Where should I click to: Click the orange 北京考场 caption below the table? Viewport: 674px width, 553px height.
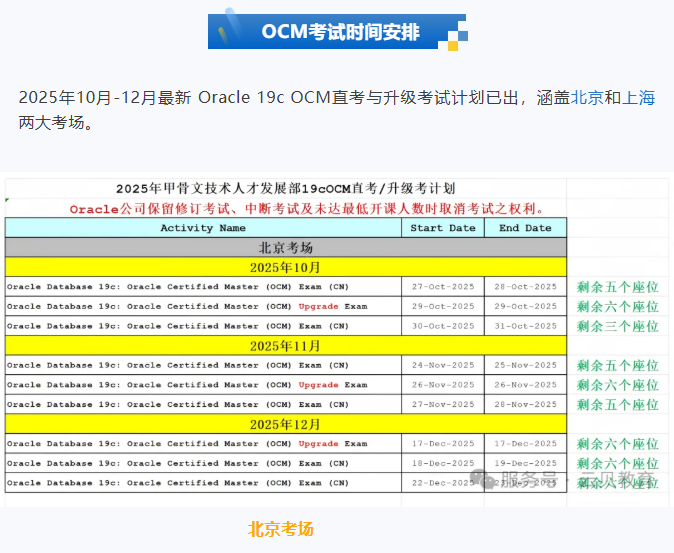281,529
